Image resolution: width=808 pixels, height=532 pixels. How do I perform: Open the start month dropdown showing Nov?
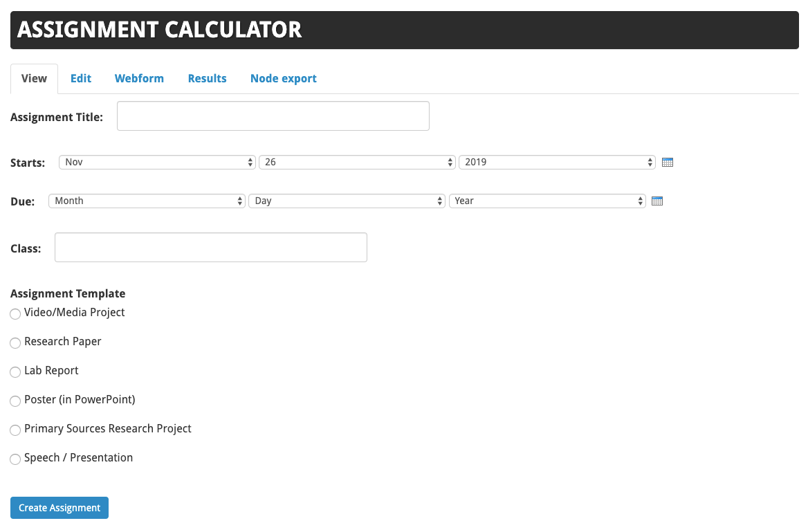[157, 161]
